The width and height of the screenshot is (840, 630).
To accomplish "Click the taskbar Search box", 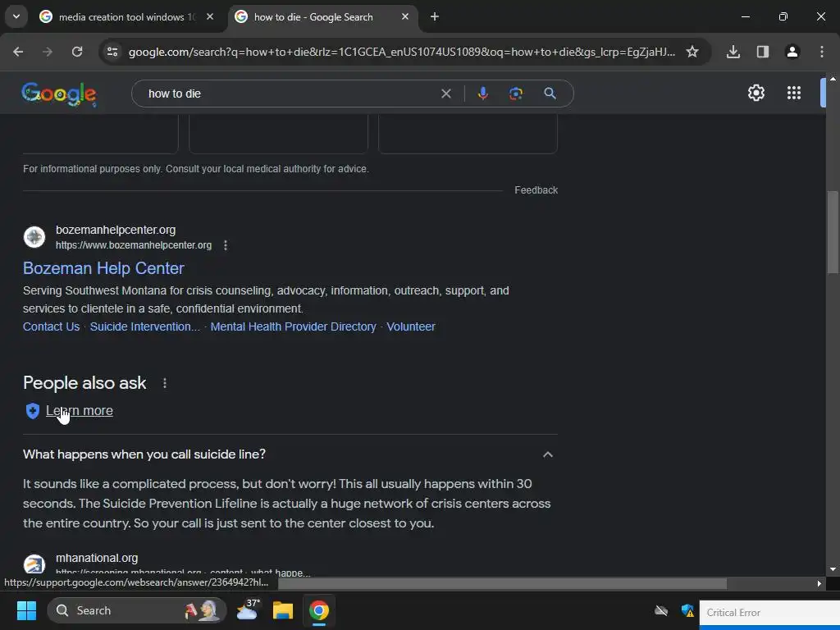I will 137,610.
